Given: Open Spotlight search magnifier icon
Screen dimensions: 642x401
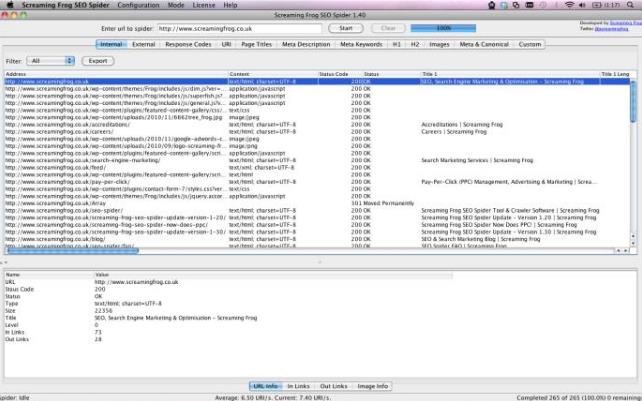Looking at the screenshot, I should [x=633, y=5].
